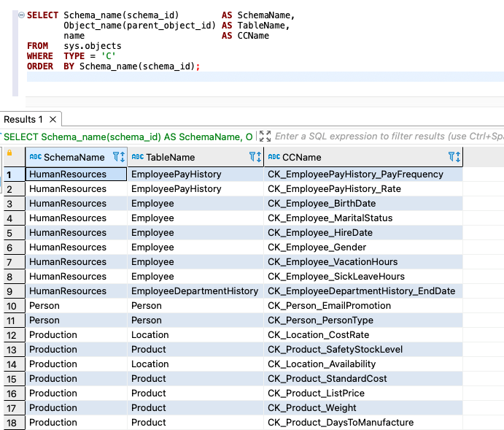Viewport: 504px width, 430px height.
Task: Collapse the SELECT query fold marker
Action: (x=22, y=15)
